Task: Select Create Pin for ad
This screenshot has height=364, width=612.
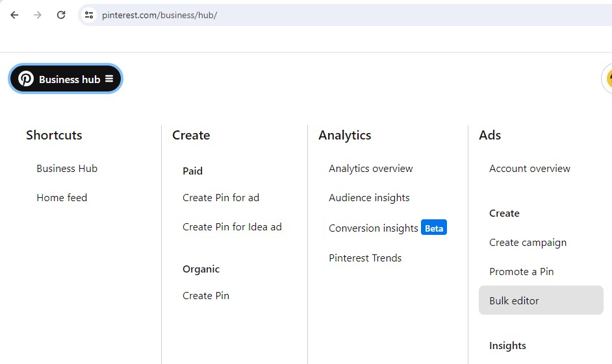Action: pos(221,198)
